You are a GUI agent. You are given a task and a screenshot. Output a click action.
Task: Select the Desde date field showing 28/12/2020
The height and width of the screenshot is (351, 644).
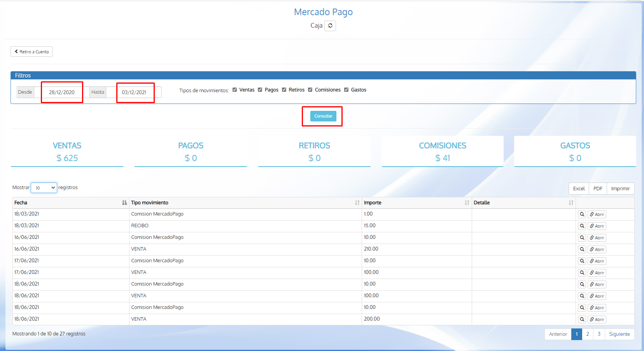(x=62, y=92)
